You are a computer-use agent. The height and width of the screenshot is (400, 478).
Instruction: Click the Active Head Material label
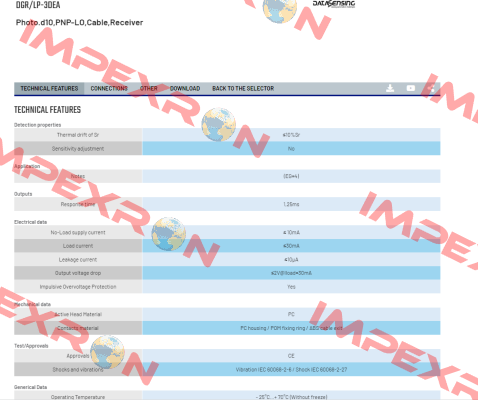pyautogui.click(x=78, y=314)
